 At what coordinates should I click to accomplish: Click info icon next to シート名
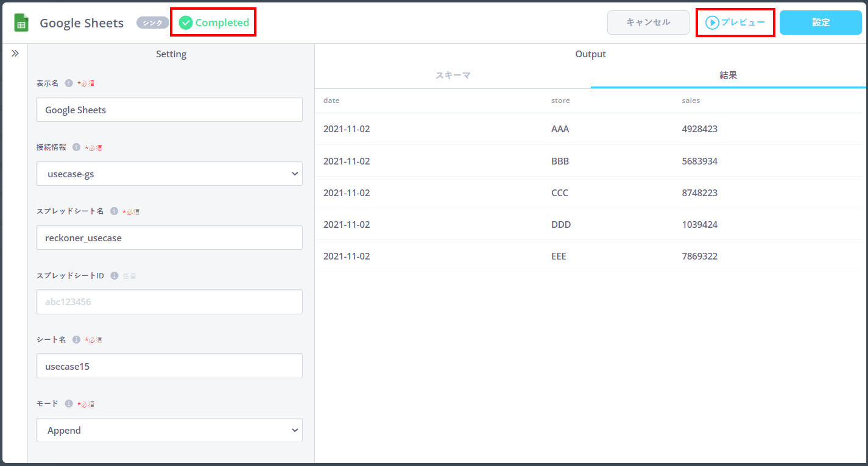tap(76, 339)
